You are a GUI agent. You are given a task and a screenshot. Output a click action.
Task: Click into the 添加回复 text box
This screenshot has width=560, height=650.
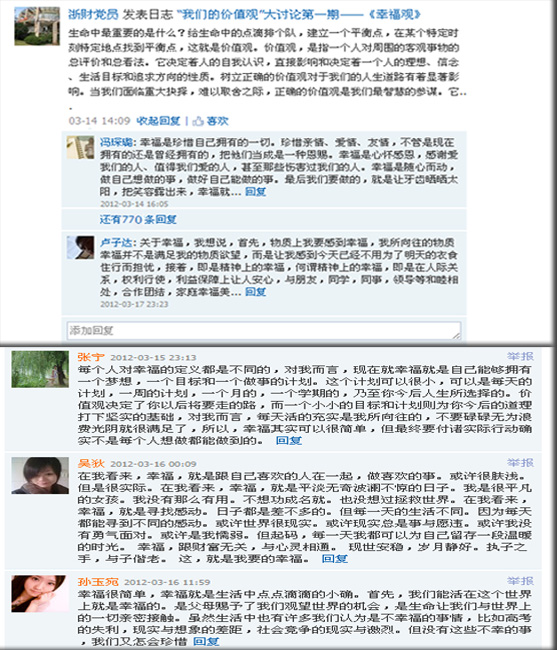pos(264,330)
